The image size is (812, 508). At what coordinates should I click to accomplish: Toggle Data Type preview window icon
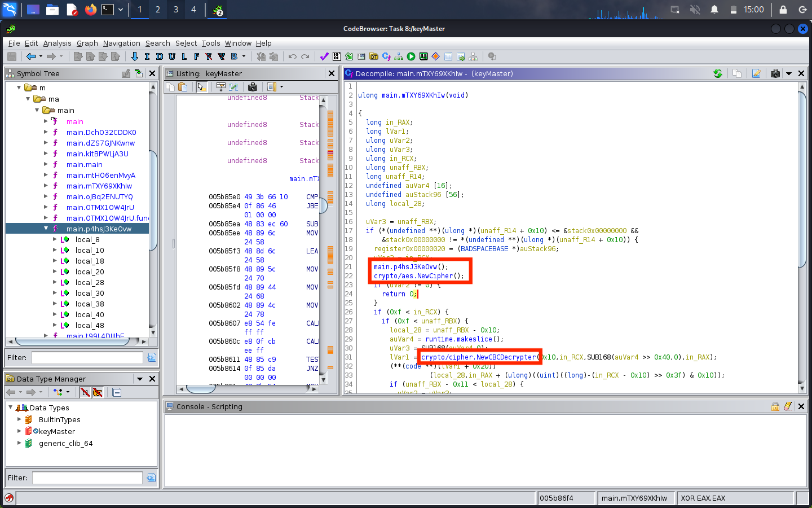(x=117, y=392)
